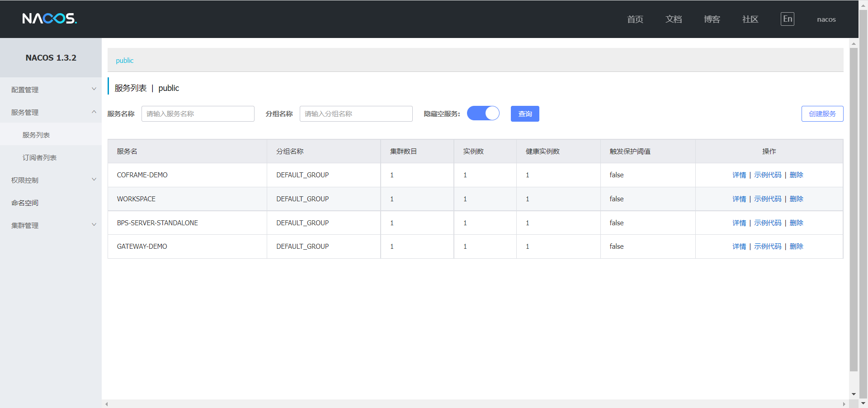Click the scroll down arrow of inner scrollbar
Screen dimensions: 868x408
[854, 394]
